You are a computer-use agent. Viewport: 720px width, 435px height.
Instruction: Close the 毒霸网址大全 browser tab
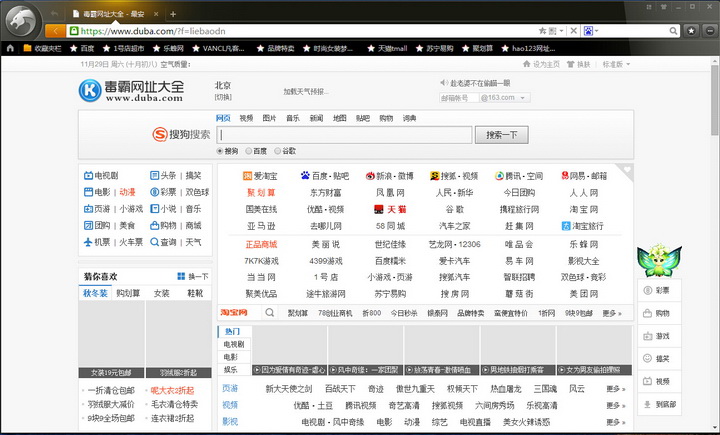coord(156,14)
